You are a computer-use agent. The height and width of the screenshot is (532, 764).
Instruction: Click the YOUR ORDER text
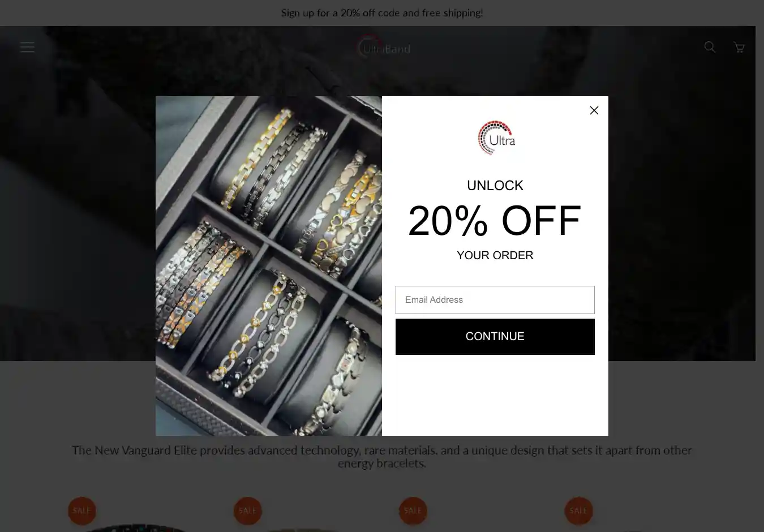point(495,255)
